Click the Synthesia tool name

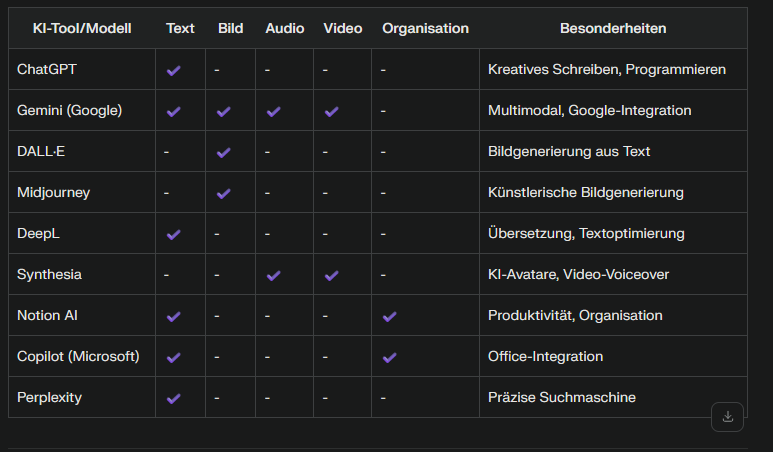pos(49,274)
